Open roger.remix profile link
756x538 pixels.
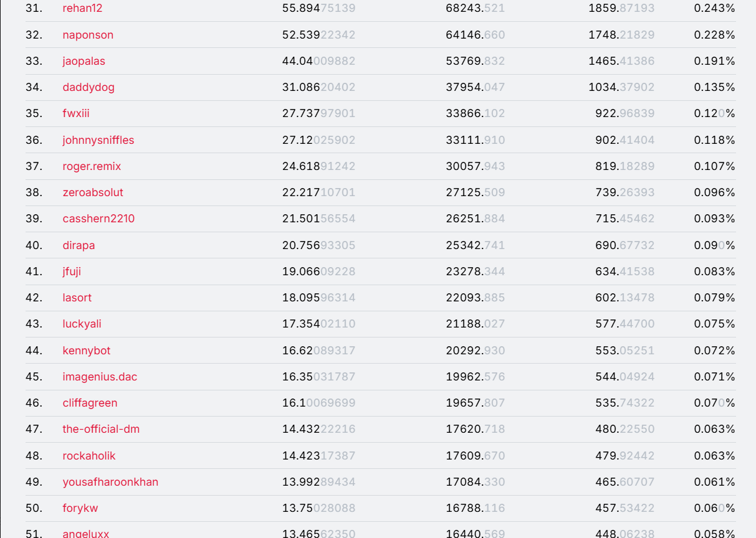click(x=92, y=166)
